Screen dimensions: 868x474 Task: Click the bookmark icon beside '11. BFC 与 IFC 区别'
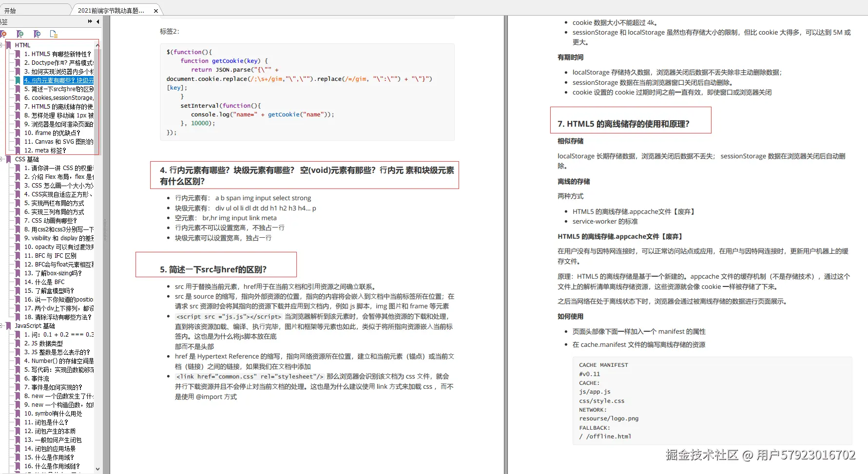(x=18, y=256)
